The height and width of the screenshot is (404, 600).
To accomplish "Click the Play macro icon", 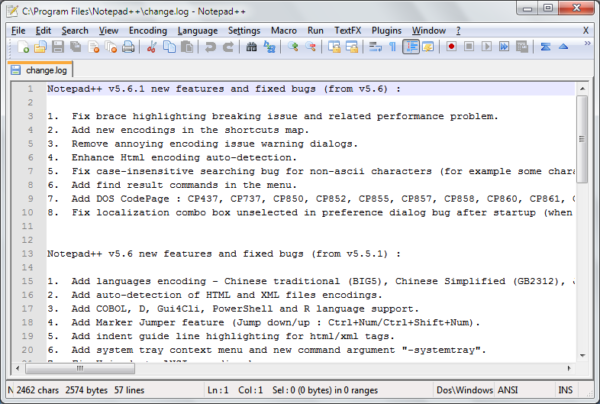I will point(488,47).
